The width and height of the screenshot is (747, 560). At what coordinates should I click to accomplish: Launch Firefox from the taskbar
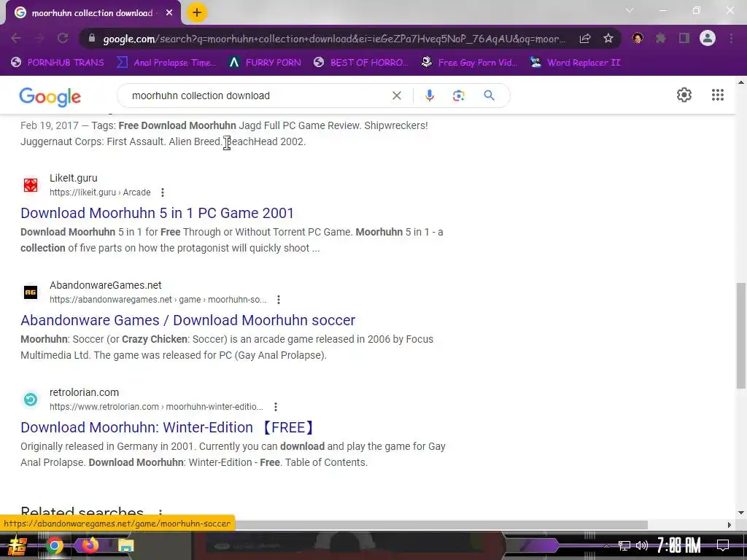point(90,545)
